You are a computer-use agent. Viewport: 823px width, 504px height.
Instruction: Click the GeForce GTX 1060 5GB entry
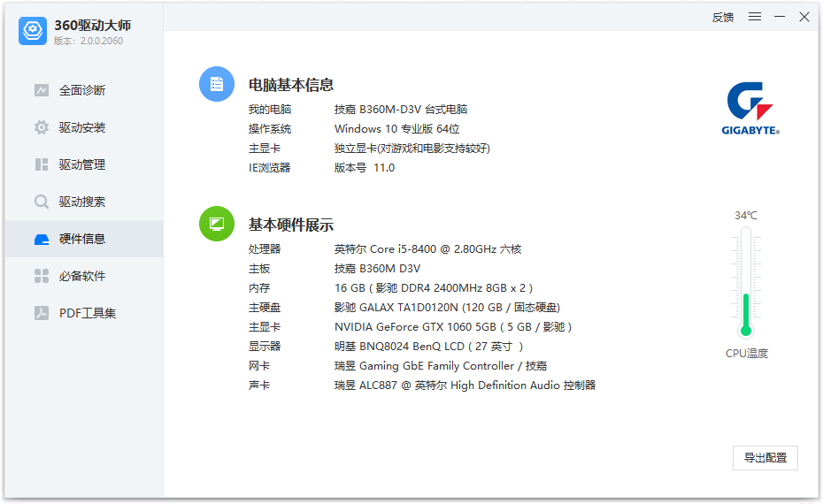tap(453, 327)
